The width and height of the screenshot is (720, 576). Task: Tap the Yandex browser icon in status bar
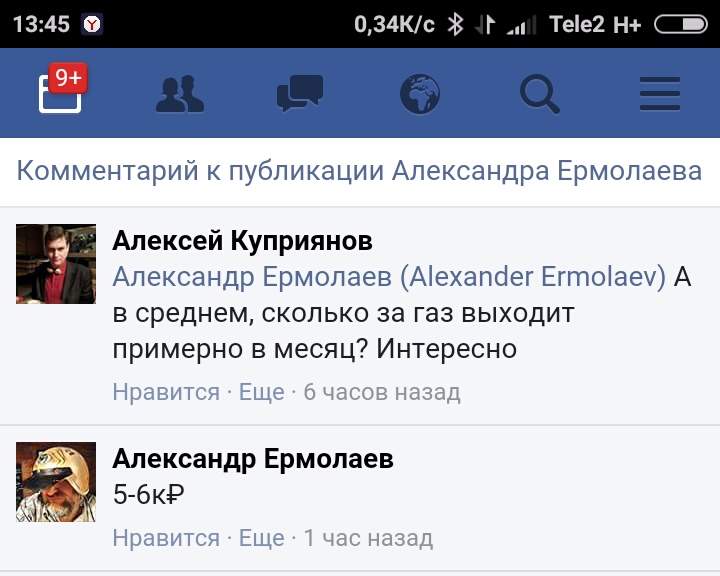(92, 24)
